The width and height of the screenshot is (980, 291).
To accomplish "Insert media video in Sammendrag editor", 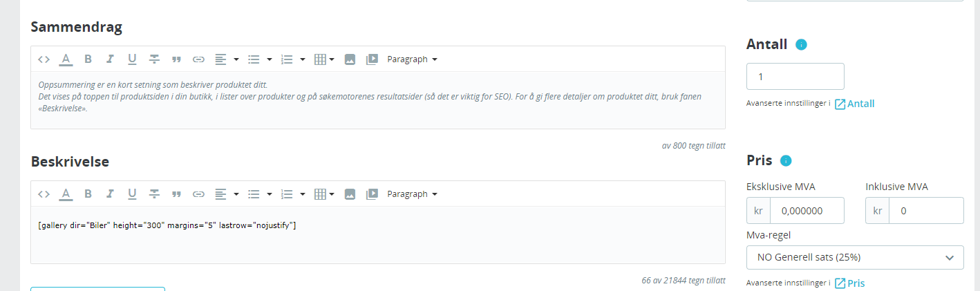I will click(x=372, y=59).
